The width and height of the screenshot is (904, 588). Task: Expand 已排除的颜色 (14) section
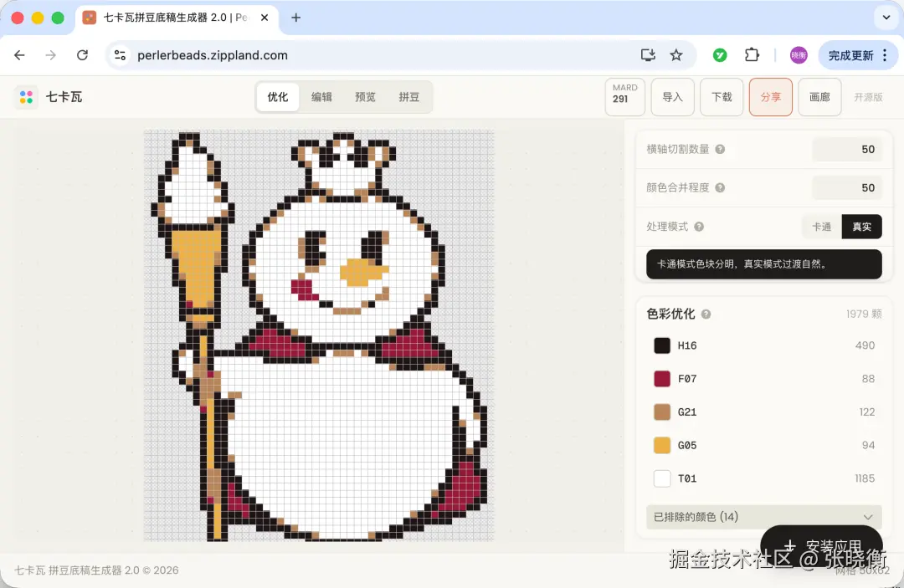[x=764, y=517]
